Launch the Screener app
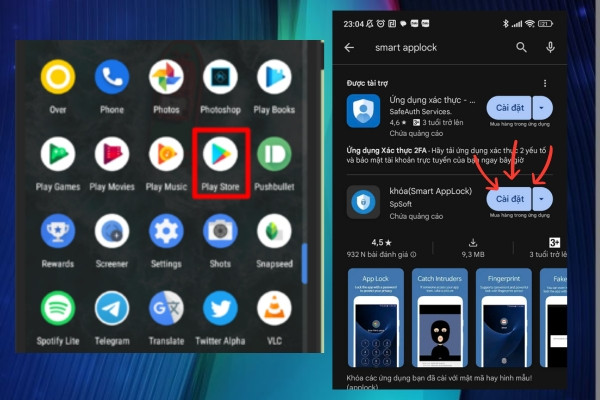600x400 pixels. [112, 231]
